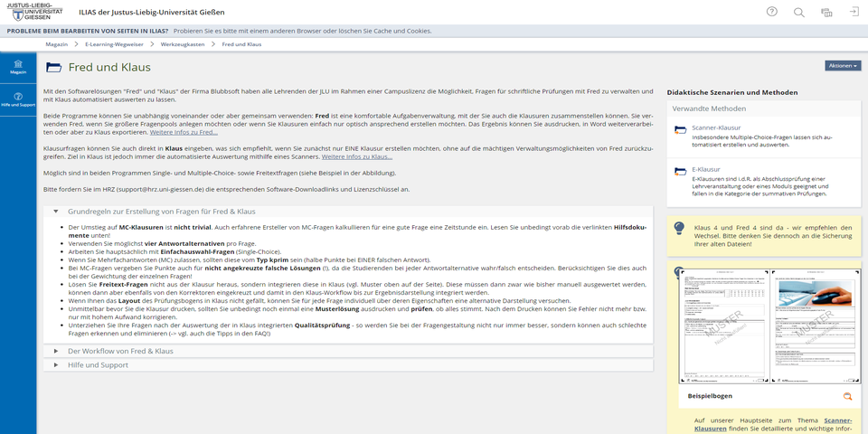Open Magazin in the sidebar
The width and height of the screenshot is (868, 434).
coord(18,68)
